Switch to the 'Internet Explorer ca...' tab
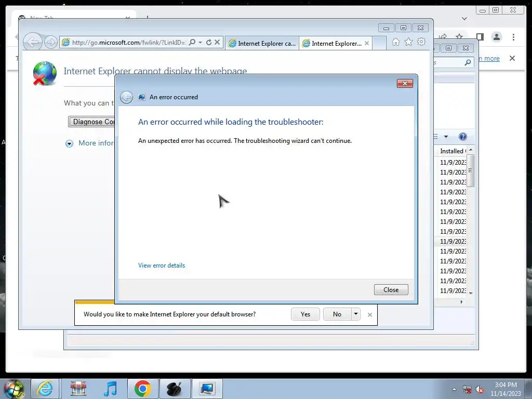The width and height of the screenshot is (532, 399). [x=262, y=44]
